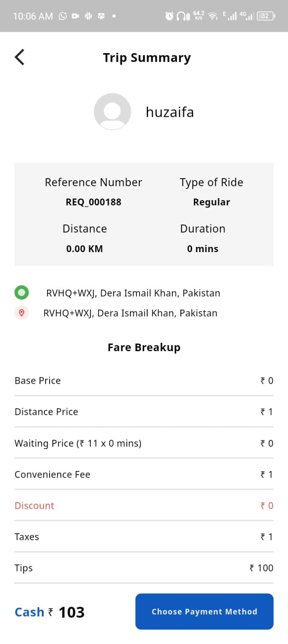The image size is (288, 644).
Task: Tap the pickup address text
Action: [133, 293]
